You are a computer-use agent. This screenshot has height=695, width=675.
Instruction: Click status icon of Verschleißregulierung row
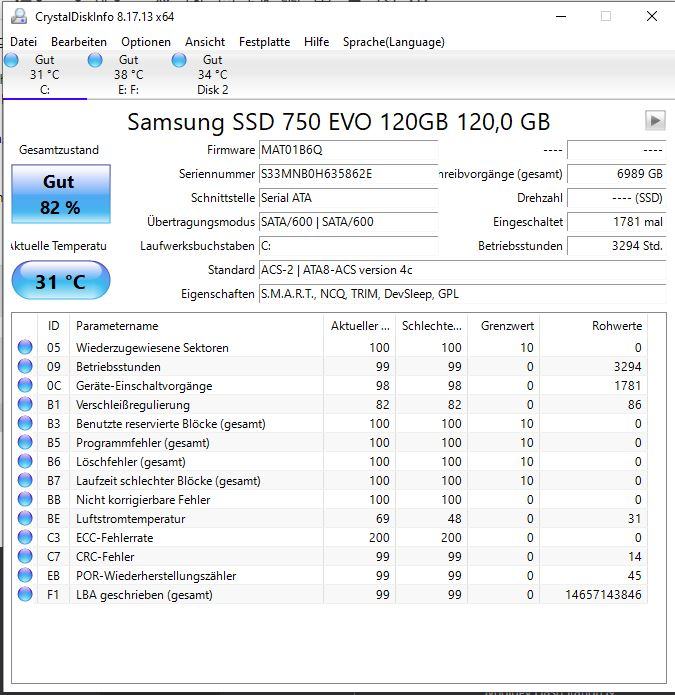tap(25, 404)
